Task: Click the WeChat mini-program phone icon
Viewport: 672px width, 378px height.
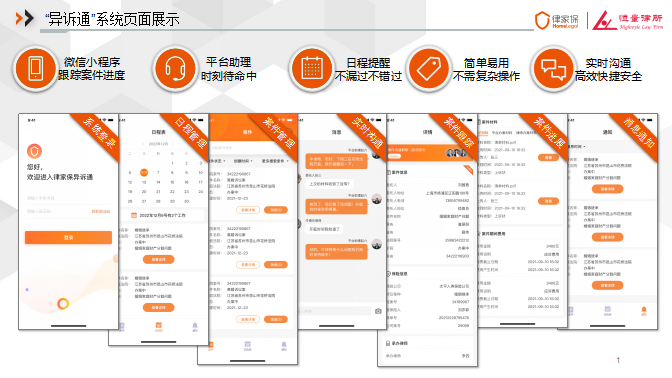Action: pyautogui.click(x=35, y=69)
